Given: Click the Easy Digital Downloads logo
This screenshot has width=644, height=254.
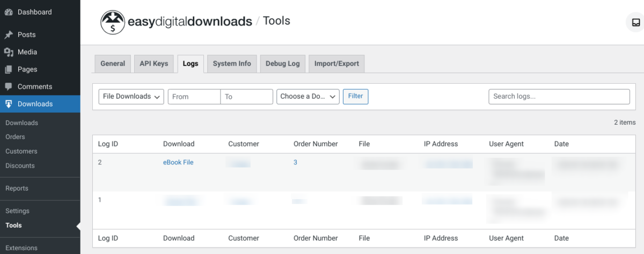Looking at the screenshot, I should [112, 22].
